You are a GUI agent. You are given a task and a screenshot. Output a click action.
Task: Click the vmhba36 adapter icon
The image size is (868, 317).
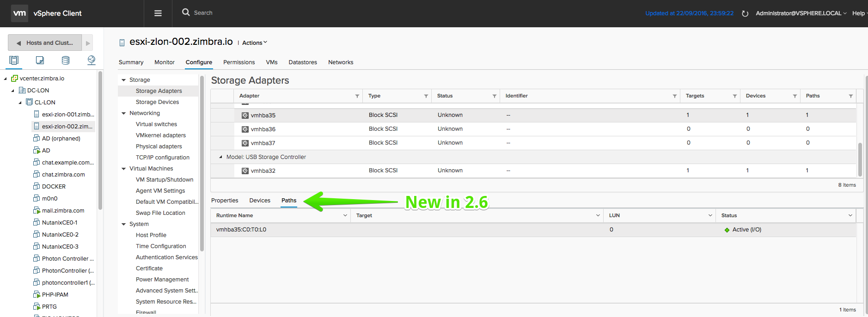click(x=245, y=129)
